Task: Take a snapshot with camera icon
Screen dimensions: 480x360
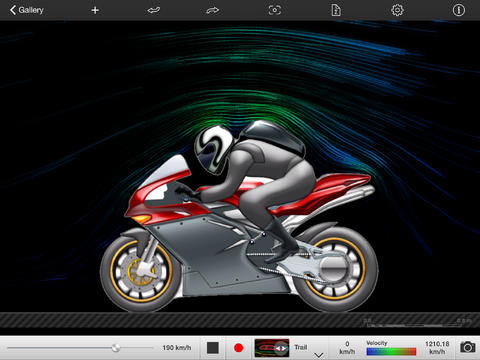Action: tap(468, 347)
